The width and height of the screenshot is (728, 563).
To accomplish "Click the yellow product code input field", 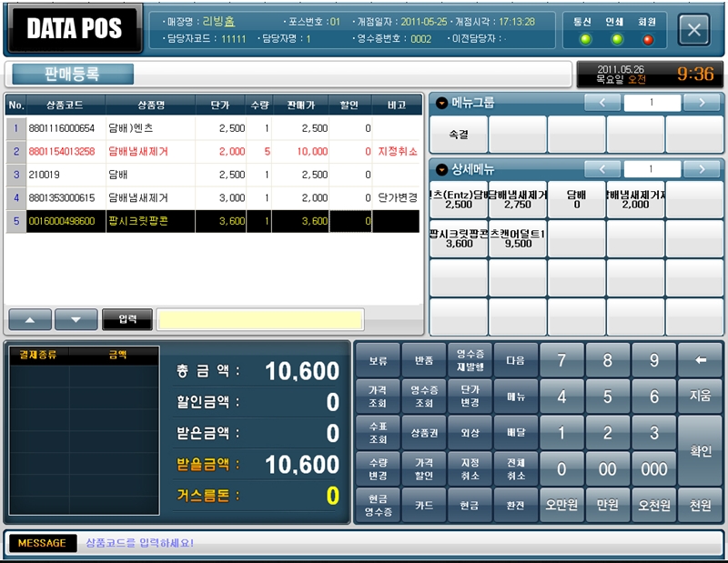I will point(260,319).
